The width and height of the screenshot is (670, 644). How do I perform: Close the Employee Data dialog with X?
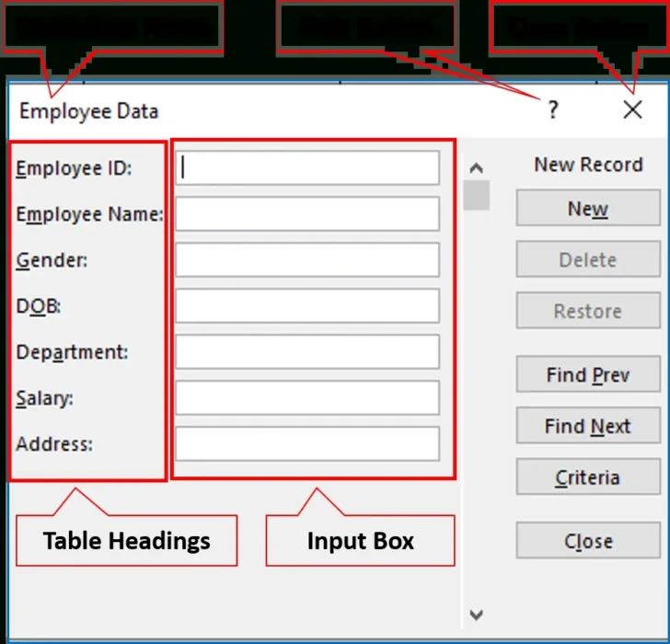click(632, 109)
